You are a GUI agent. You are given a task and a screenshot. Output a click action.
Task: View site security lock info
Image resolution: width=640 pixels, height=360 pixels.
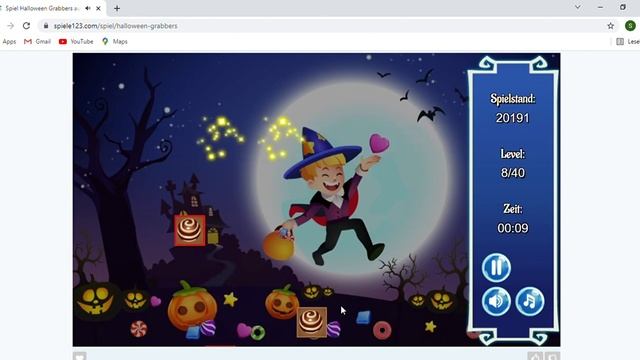click(46, 26)
